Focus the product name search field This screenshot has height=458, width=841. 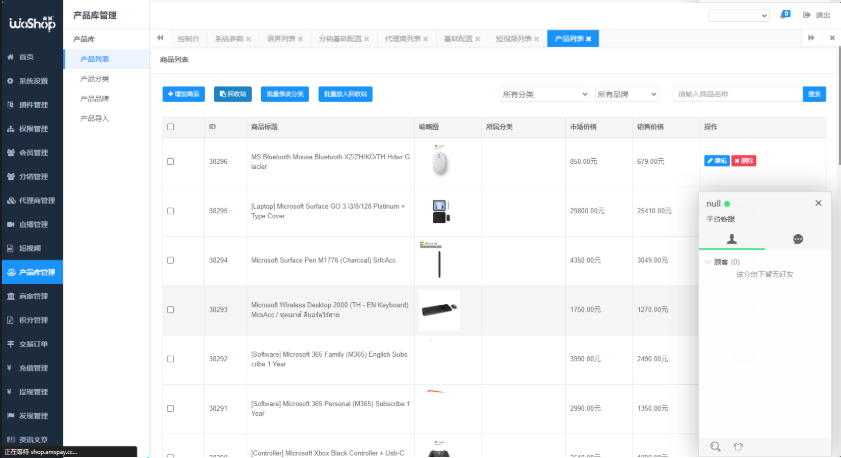pyautogui.click(x=737, y=94)
